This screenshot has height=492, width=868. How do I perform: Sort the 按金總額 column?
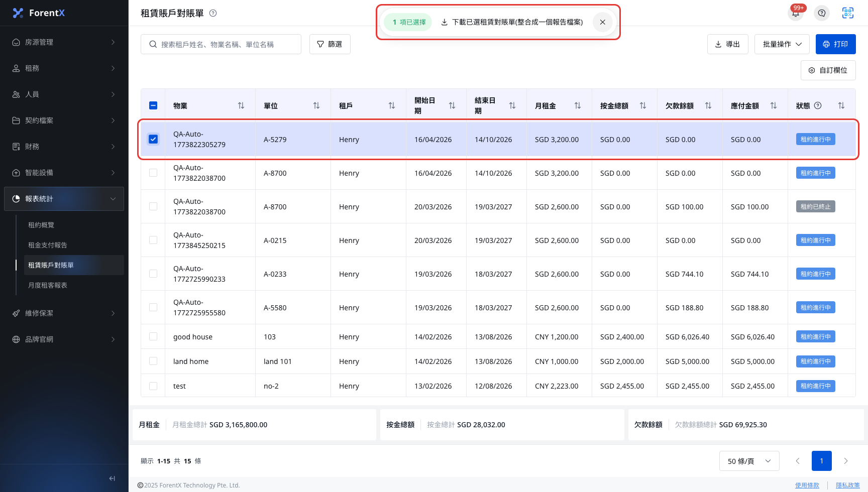[x=643, y=105]
